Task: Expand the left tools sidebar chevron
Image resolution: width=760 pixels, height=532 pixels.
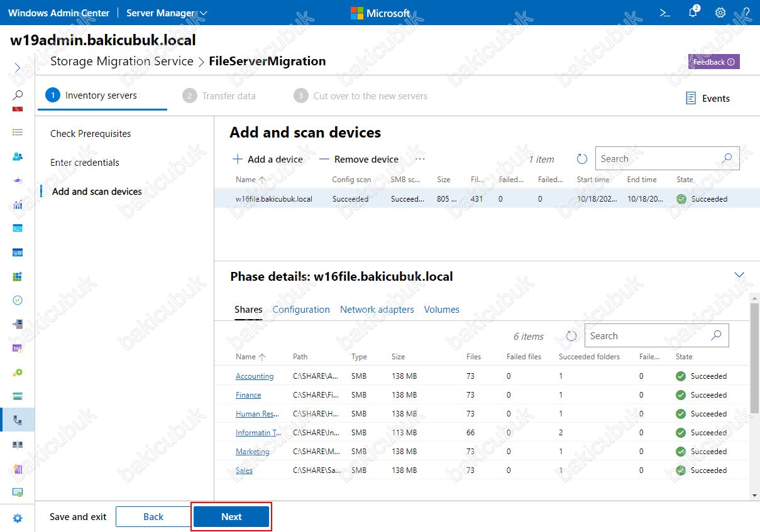Action: pos(18,67)
